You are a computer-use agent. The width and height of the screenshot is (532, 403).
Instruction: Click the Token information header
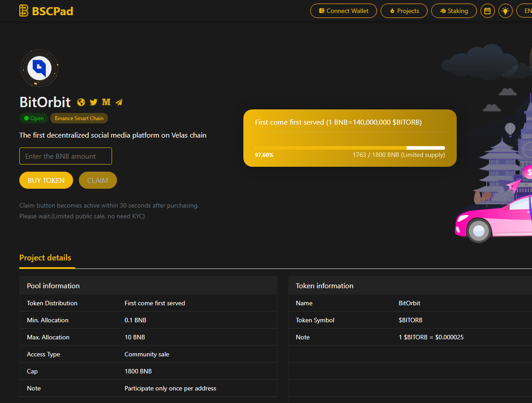pos(410,286)
